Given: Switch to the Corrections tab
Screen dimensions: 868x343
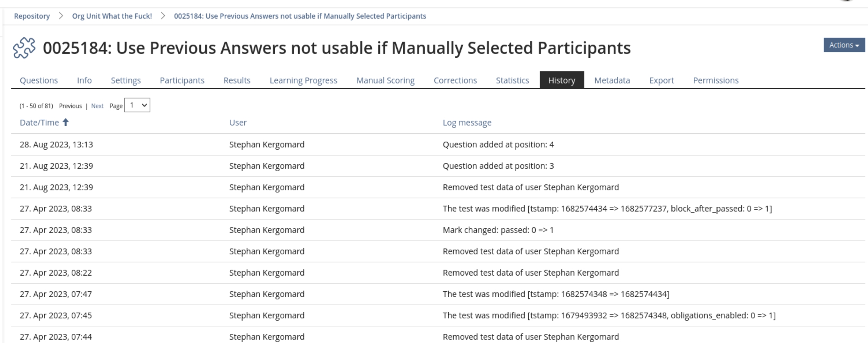Looking at the screenshot, I should coord(455,80).
